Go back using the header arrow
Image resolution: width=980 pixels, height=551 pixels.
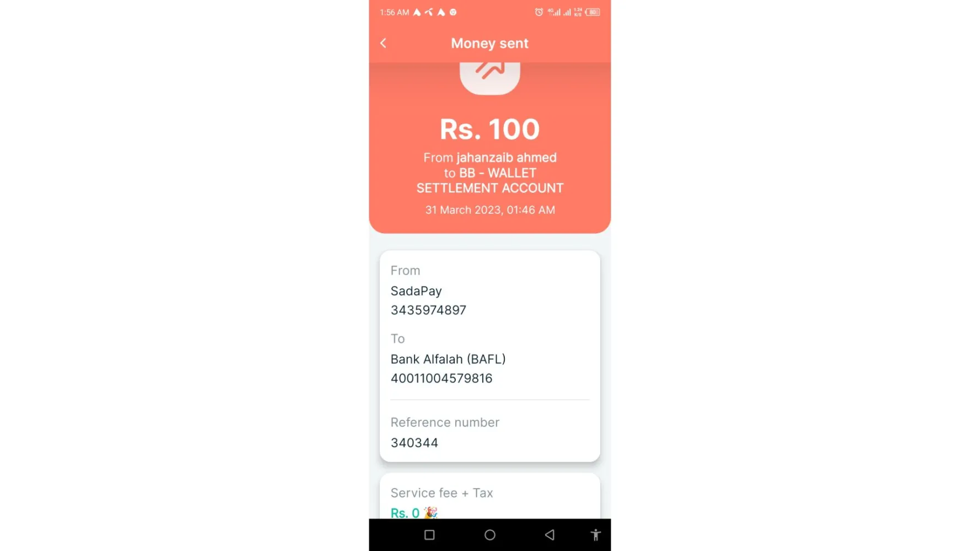383,43
